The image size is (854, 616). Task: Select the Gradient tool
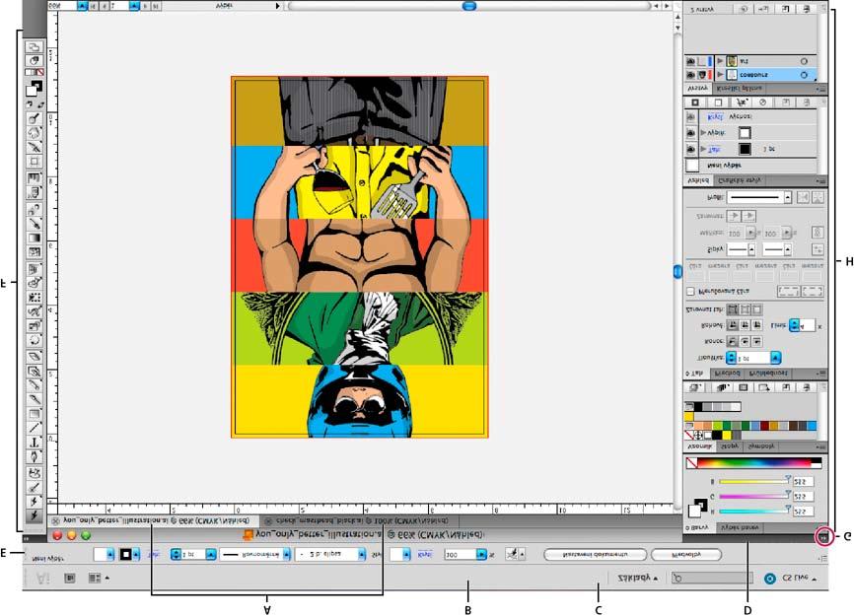coord(35,238)
